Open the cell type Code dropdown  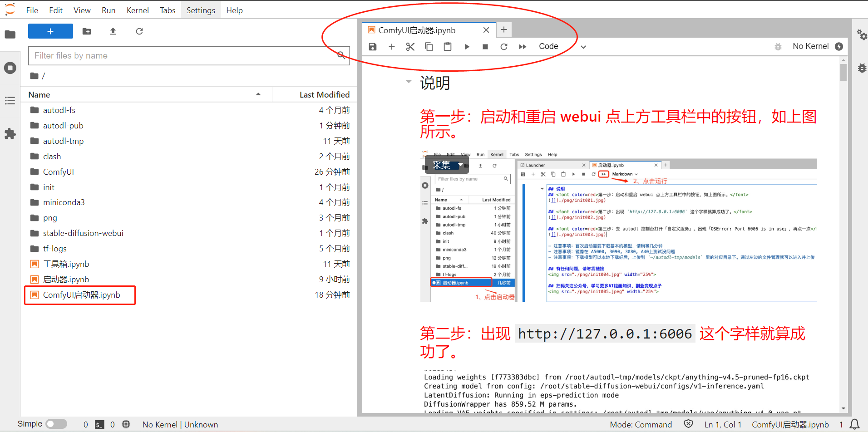point(562,46)
